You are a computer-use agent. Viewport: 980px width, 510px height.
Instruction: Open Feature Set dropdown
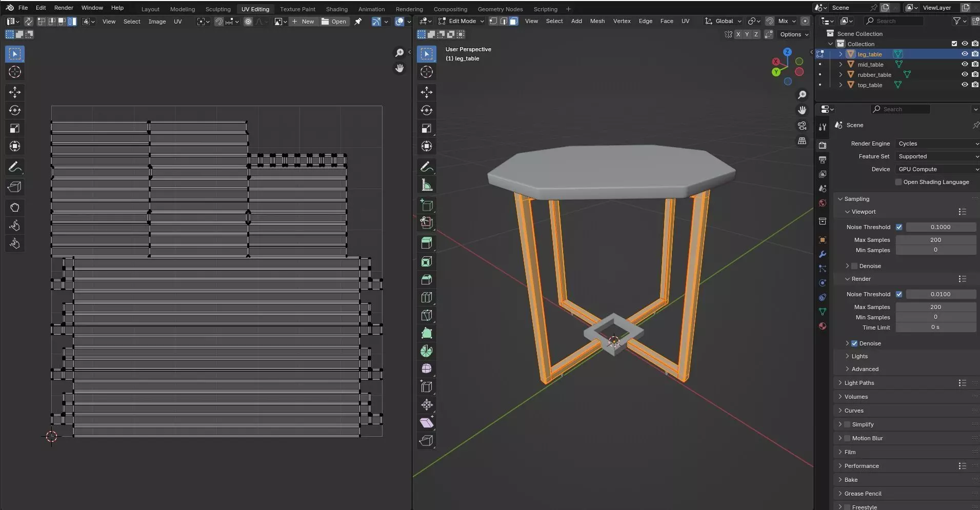point(937,156)
